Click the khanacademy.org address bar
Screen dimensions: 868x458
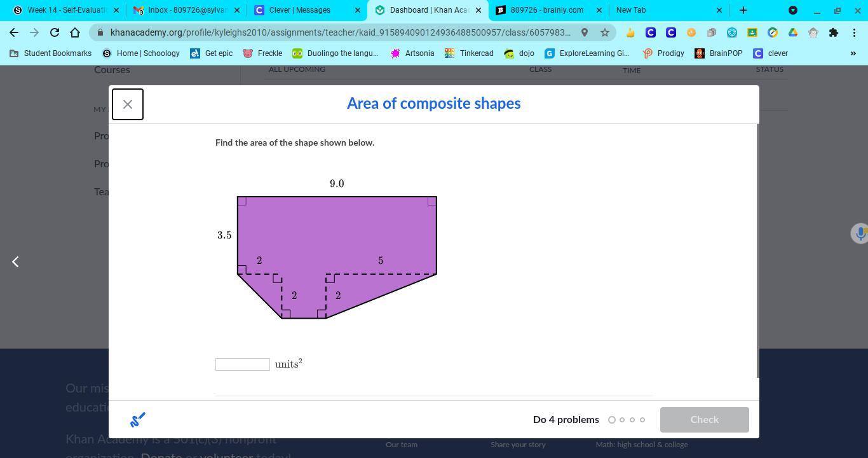[x=341, y=32]
